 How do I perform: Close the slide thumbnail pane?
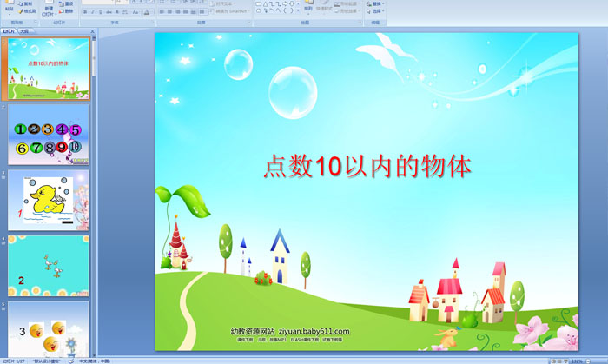(x=93, y=30)
